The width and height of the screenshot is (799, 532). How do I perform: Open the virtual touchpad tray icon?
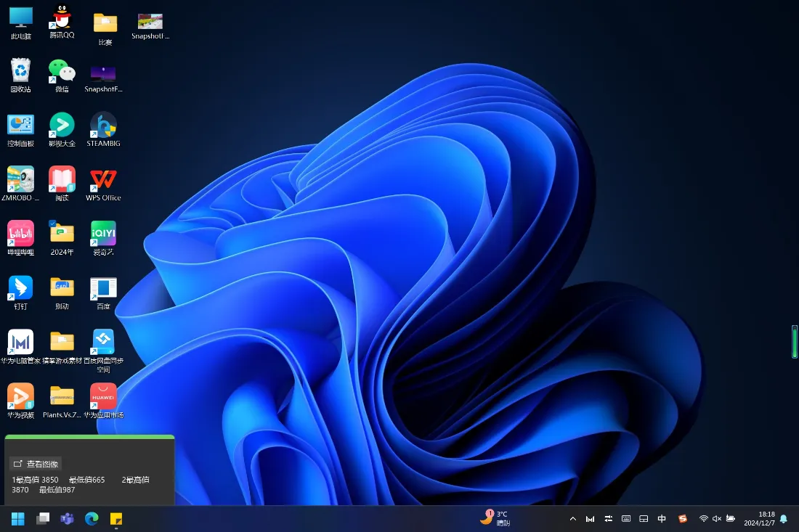pos(644,519)
